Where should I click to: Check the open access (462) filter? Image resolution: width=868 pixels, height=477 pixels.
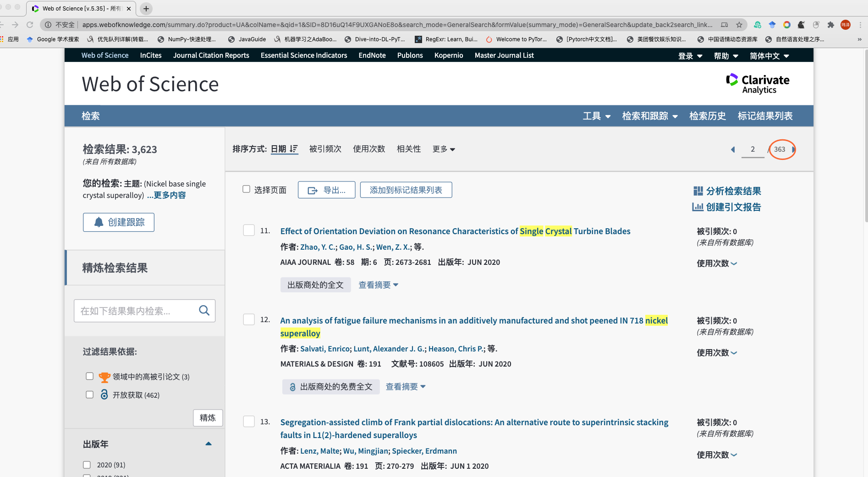pyautogui.click(x=90, y=395)
